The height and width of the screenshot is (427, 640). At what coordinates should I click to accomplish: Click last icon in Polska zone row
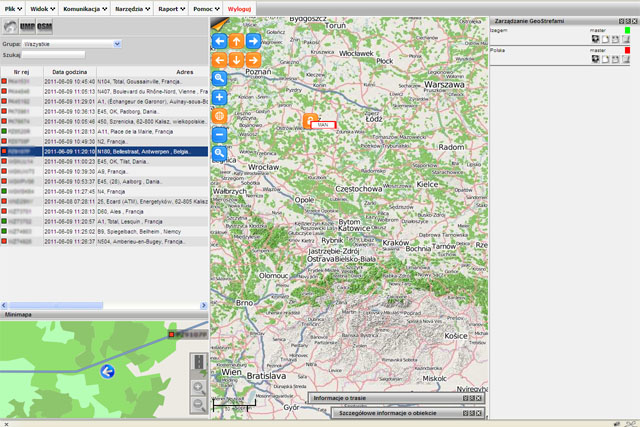pos(626,59)
